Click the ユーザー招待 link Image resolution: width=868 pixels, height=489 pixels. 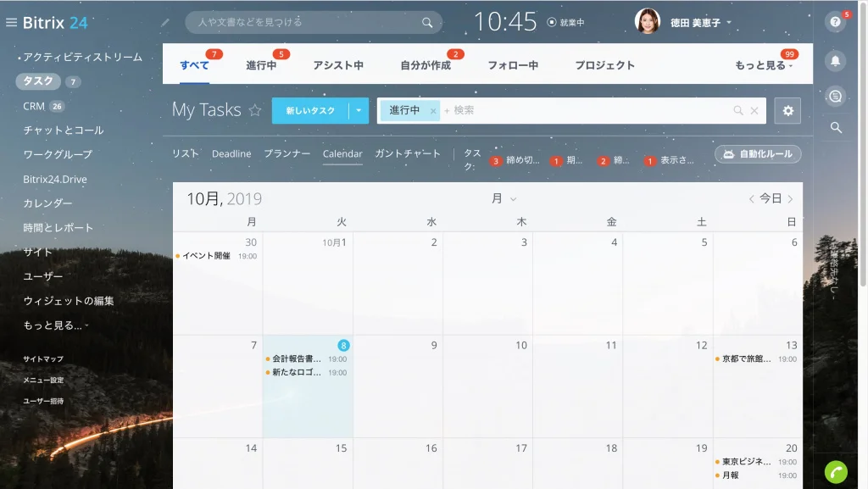[x=43, y=401]
